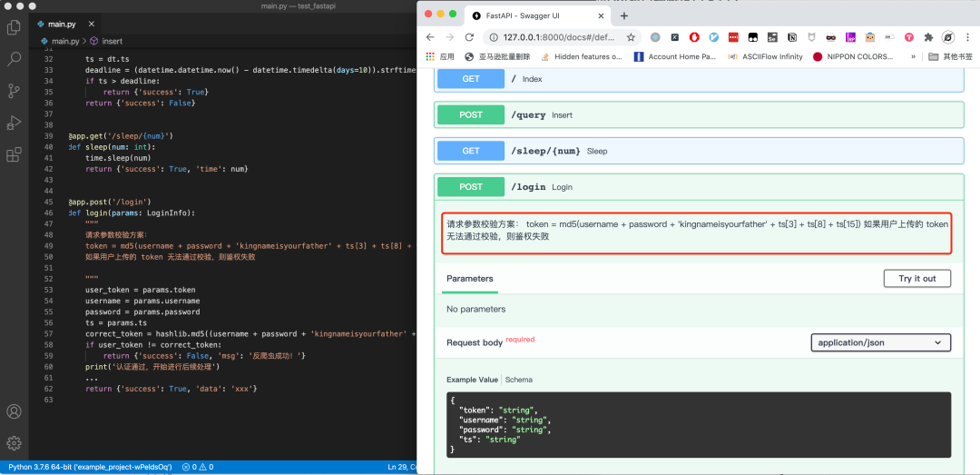Click the red stop-hand extension icon
The height and width of the screenshot is (475, 980).
tap(694, 37)
